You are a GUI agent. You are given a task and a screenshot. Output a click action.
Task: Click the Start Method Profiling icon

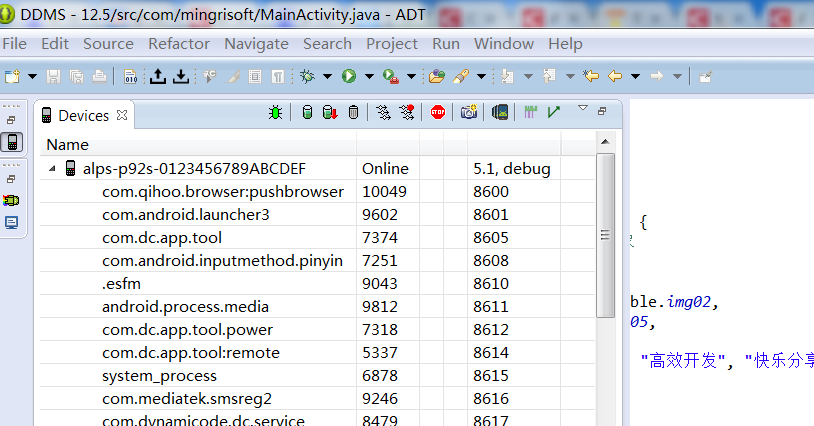point(407,112)
